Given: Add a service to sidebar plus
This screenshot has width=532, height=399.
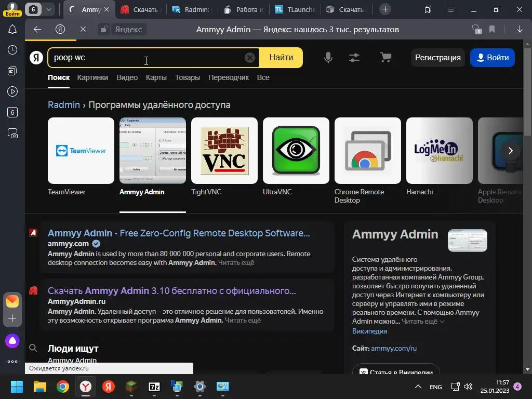Looking at the screenshot, I should tap(12, 318).
